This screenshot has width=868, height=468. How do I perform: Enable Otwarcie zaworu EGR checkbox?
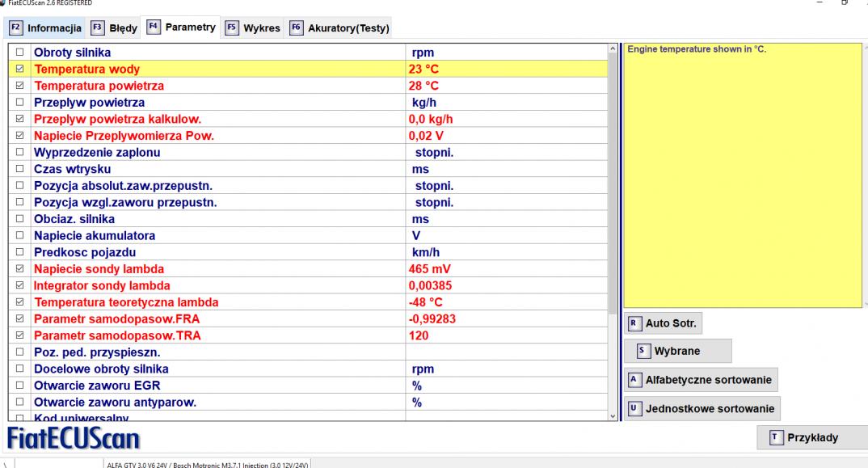(x=20, y=386)
